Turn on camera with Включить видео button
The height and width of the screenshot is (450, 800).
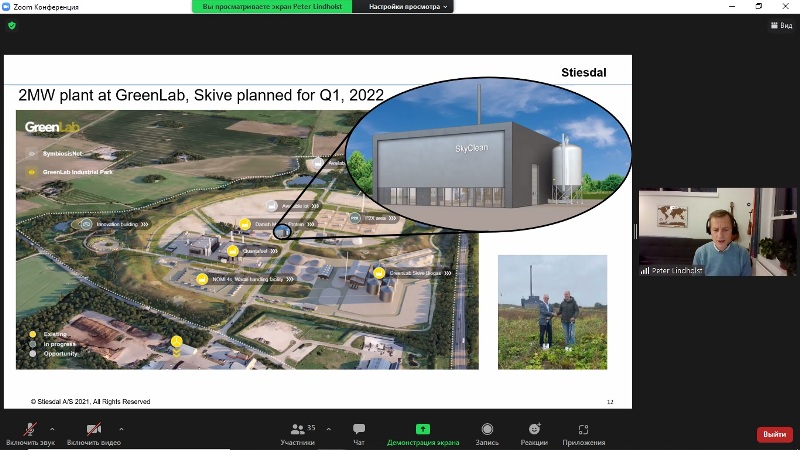(94, 434)
